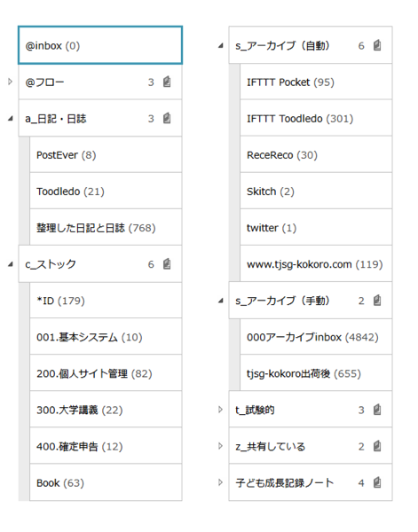This screenshot has height=532, width=418.
Task: Select the a_日記・日誌 stack label
Action: tap(56, 119)
